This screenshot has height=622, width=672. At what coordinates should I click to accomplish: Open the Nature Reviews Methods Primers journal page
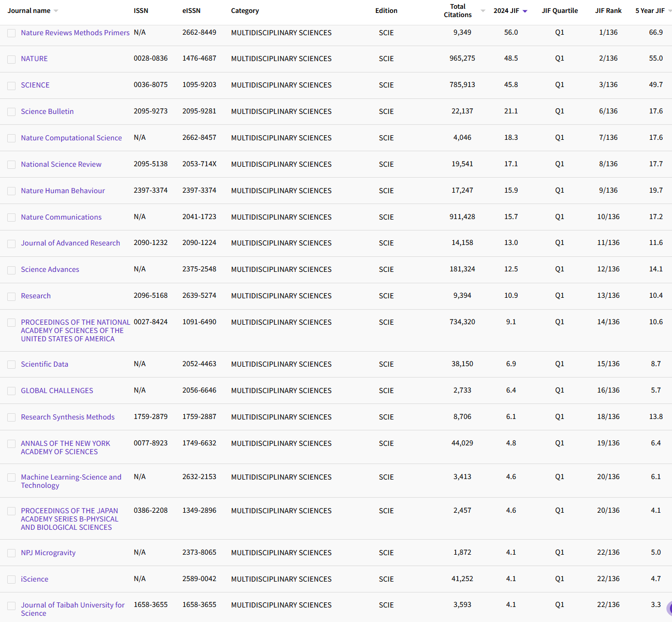75,33
